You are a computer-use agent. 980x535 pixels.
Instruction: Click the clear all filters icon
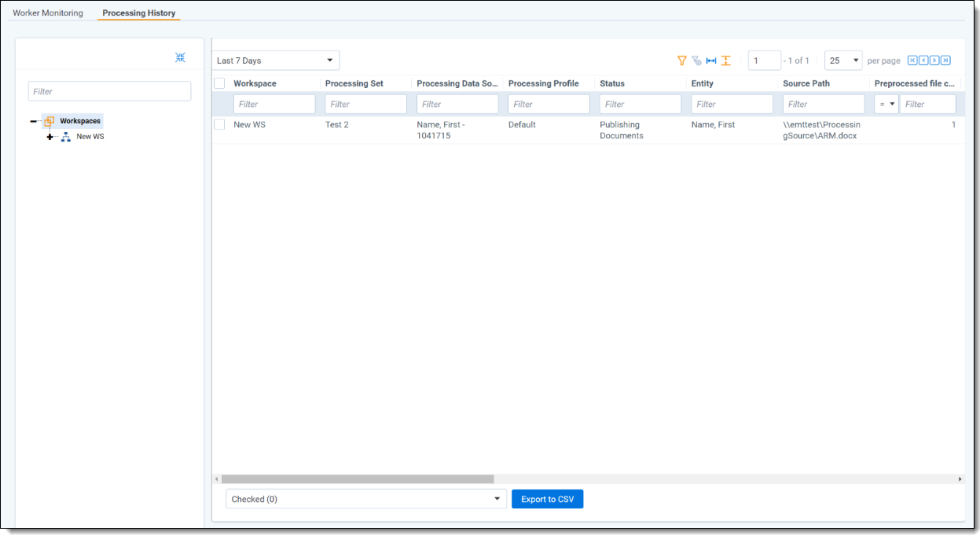click(696, 60)
